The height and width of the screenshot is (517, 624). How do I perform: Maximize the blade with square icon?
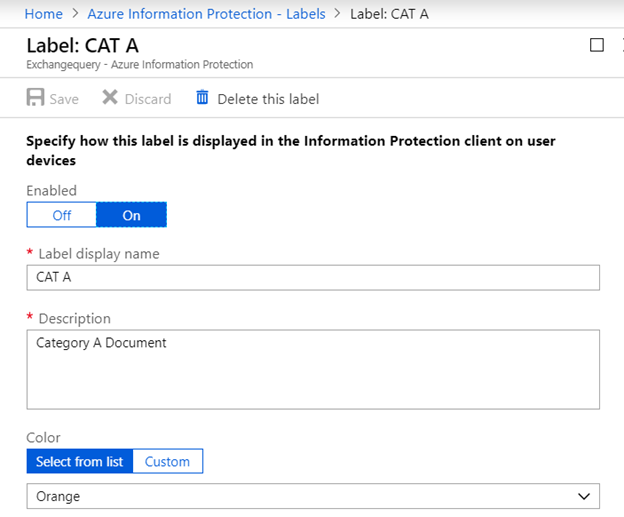pyautogui.click(x=597, y=45)
